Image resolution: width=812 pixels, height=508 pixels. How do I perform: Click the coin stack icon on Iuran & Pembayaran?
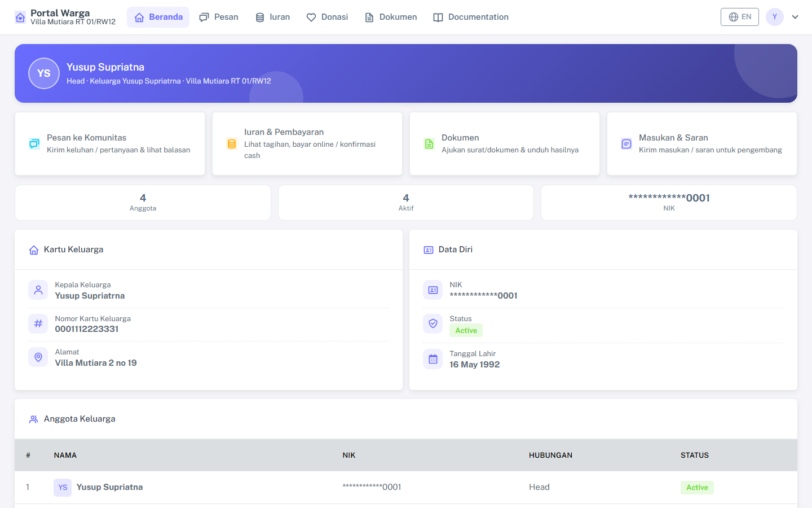[232, 144]
